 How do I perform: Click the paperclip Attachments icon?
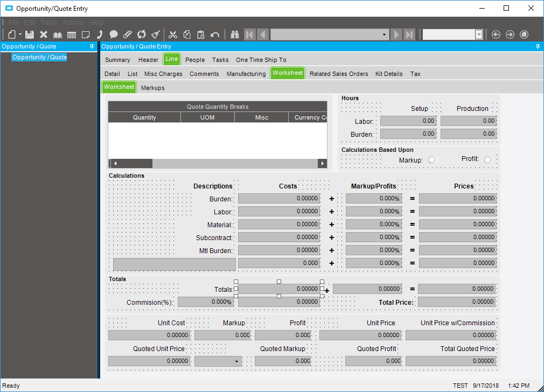point(128,34)
